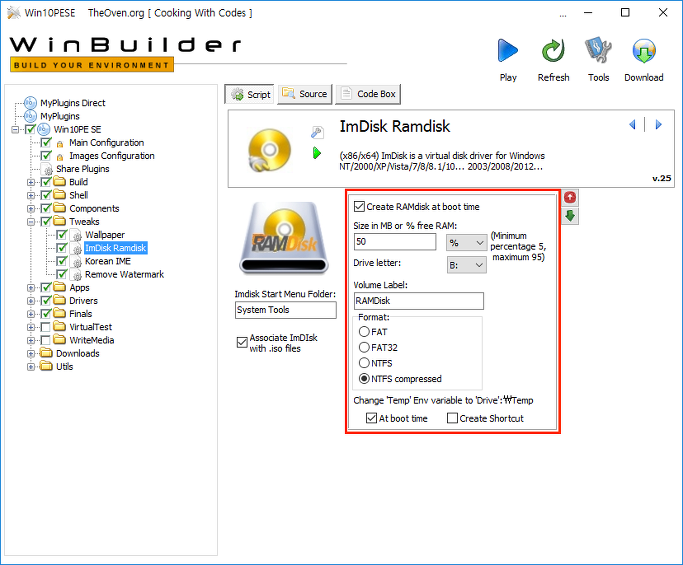This screenshot has width=683, height=565.
Task: Enable the WriteMedia folder checkbox
Action: [46, 340]
